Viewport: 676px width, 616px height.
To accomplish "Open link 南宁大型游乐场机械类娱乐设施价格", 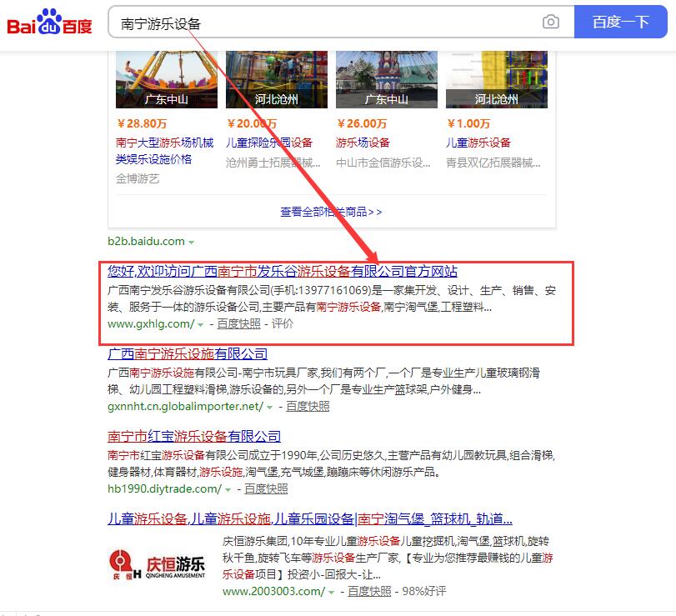I will [164, 151].
